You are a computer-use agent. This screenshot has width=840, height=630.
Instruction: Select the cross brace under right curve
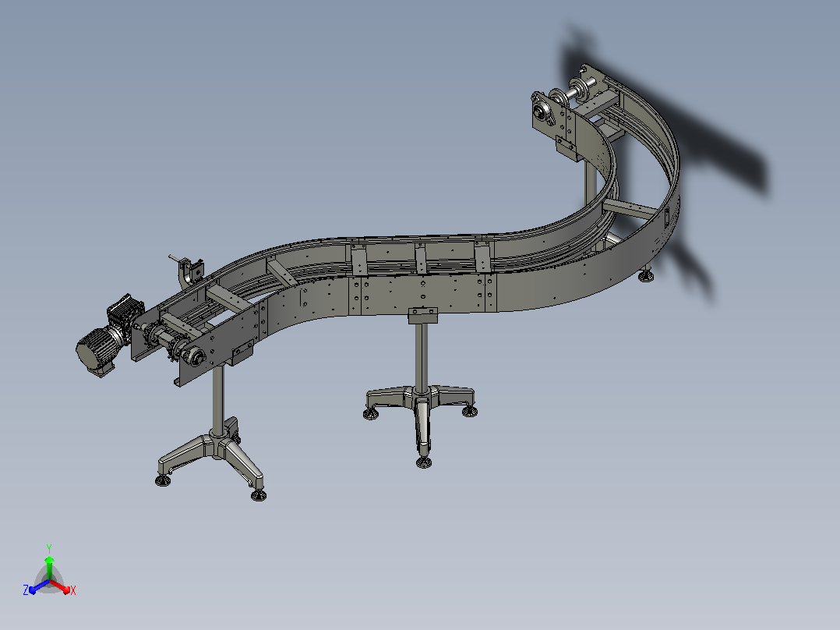630,209
